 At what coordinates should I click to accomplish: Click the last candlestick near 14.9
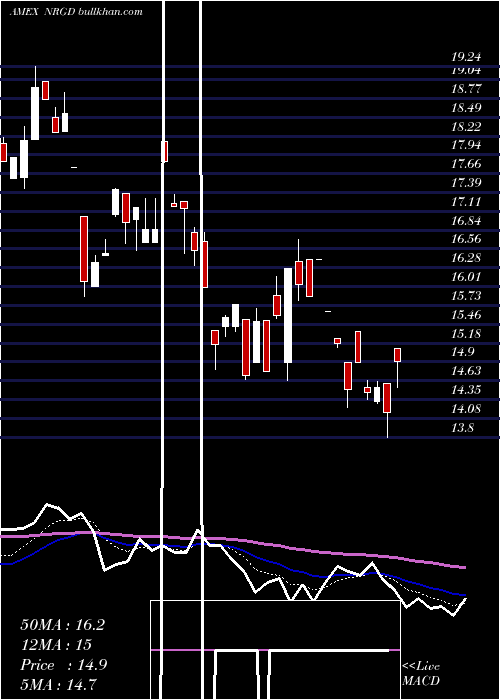[397, 355]
